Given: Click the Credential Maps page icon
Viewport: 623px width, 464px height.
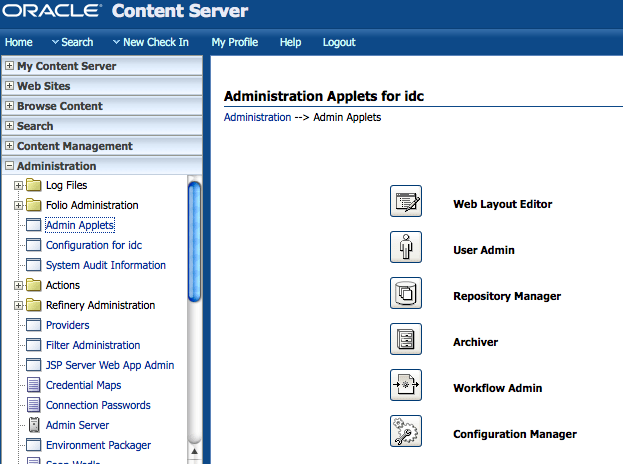Looking at the screenshot, I should pos(33,385).
